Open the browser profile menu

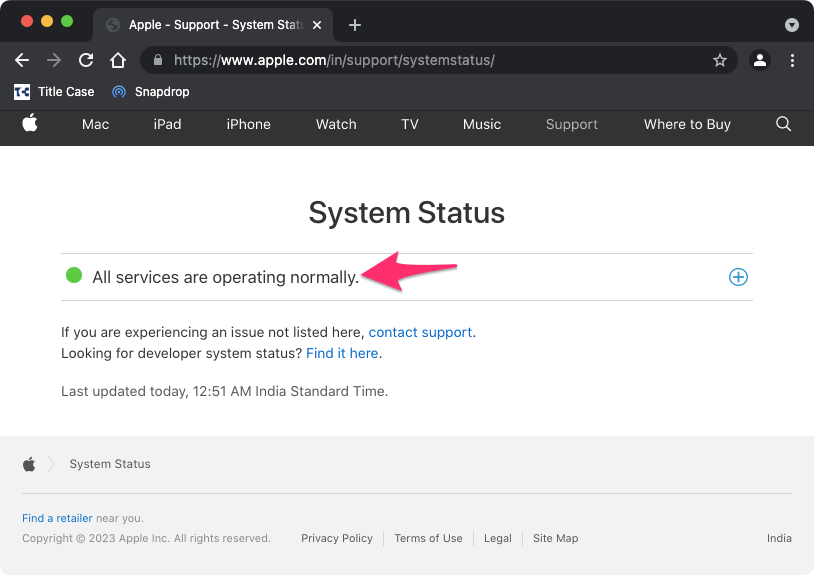(x=759, y=60)
